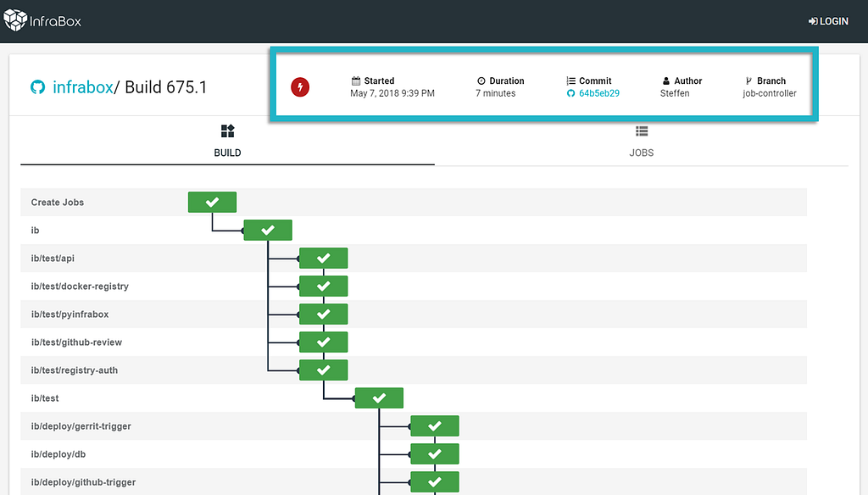The height and width of the screenshot is (495, 868).
Task: Click the Build 675.1 title text
Action: coord(165,87)
